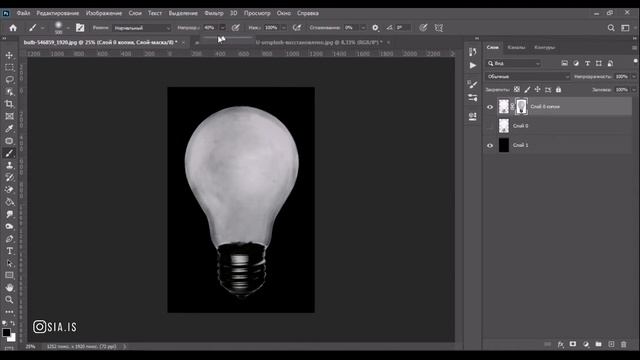Select the Frame tool

[9, 116]
